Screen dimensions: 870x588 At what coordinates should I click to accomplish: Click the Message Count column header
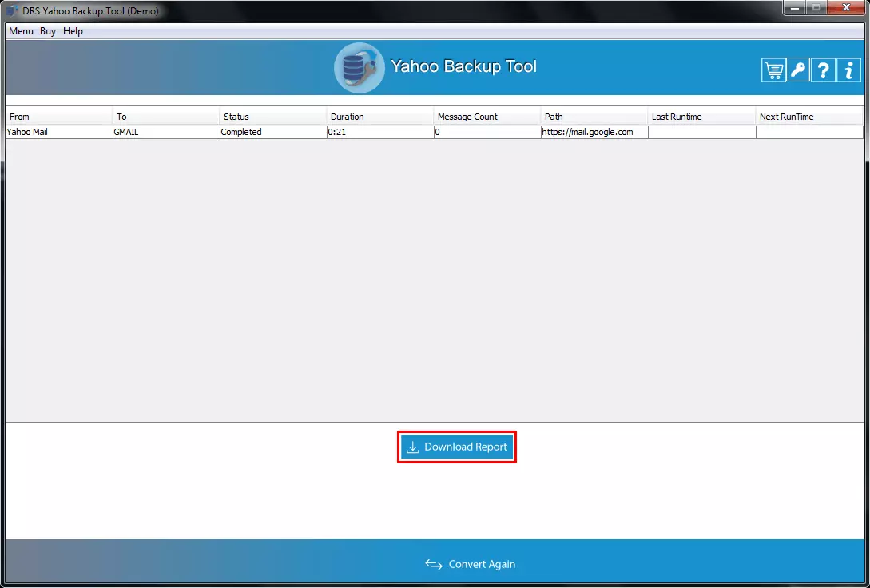coord(487,117)
